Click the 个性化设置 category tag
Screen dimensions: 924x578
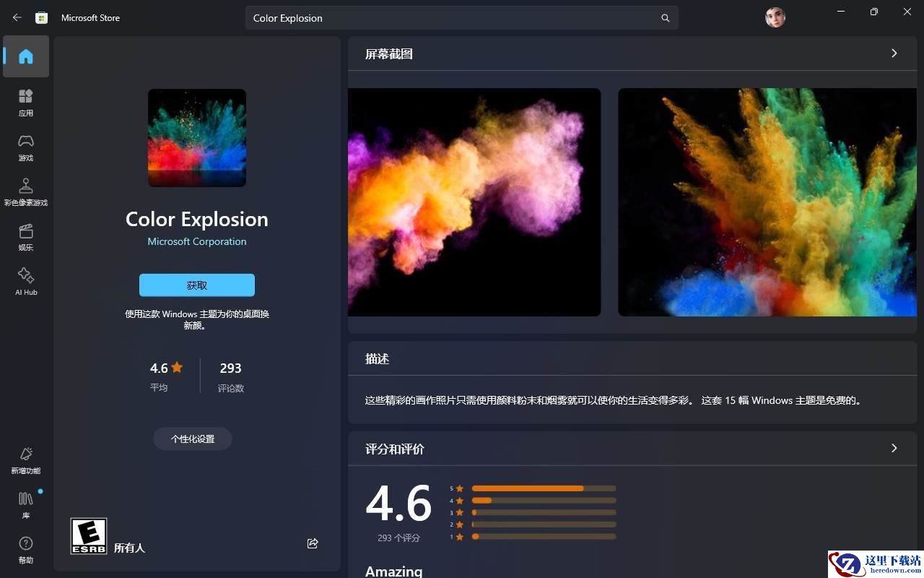pos(193,439)
